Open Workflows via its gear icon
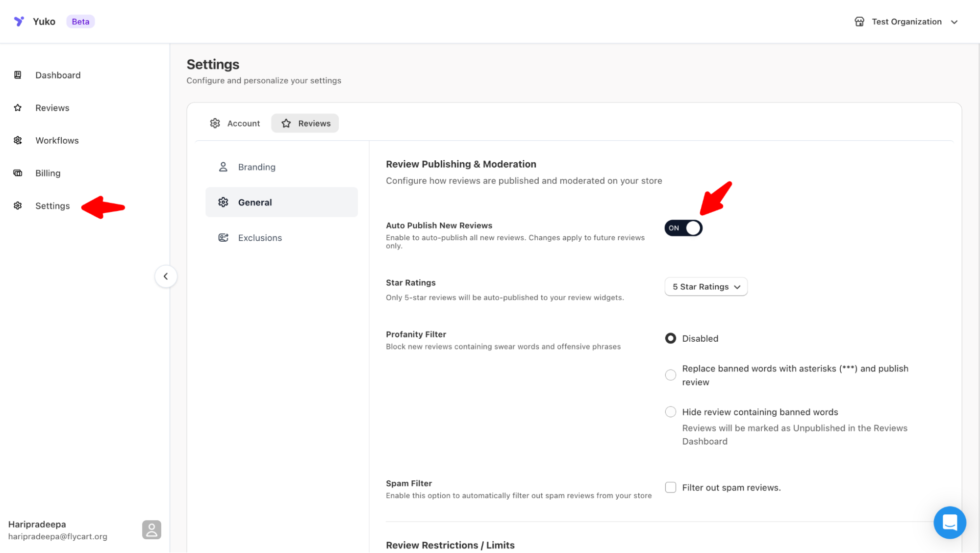Image resolution: width=980 pixels, height=553 pixels. pos(18,140)
